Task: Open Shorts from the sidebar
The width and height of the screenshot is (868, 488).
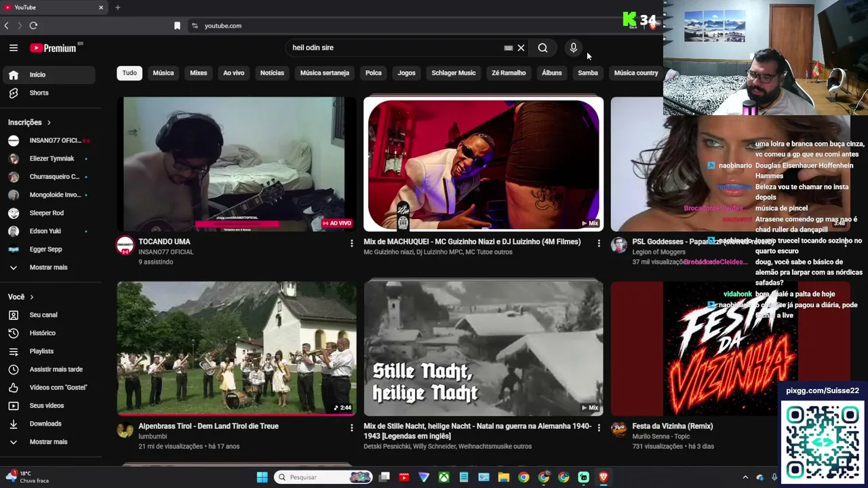Action: [47, 93]
